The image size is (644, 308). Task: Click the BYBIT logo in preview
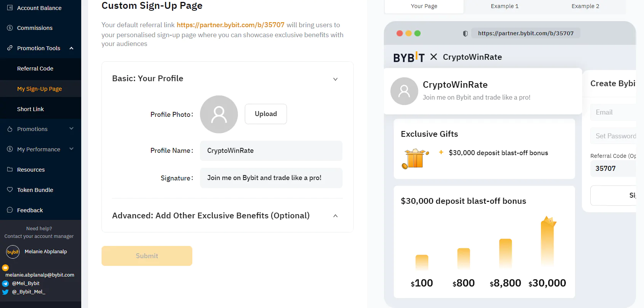coord(409,57)
